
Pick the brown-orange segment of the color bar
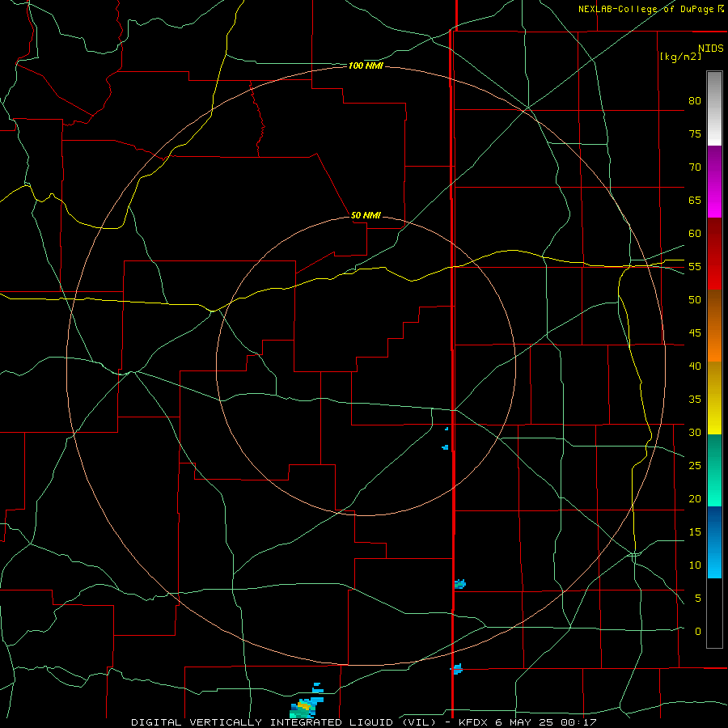[714, 325]
